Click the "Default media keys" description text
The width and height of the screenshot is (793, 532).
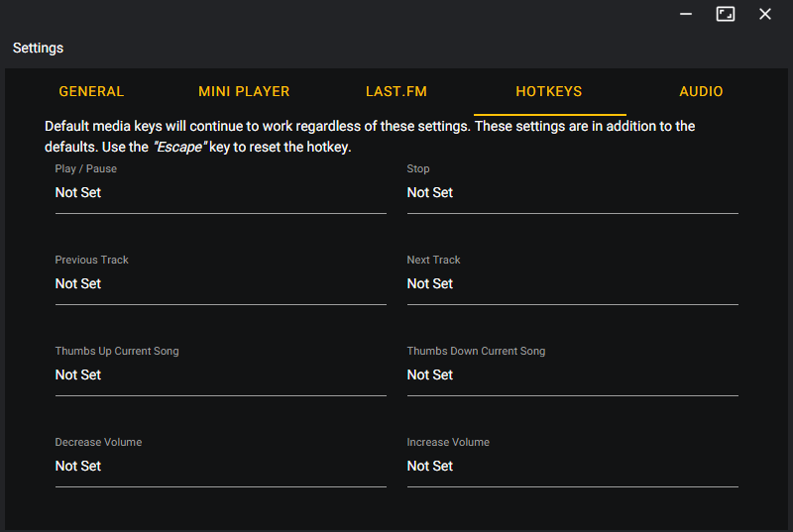(258, 127)
